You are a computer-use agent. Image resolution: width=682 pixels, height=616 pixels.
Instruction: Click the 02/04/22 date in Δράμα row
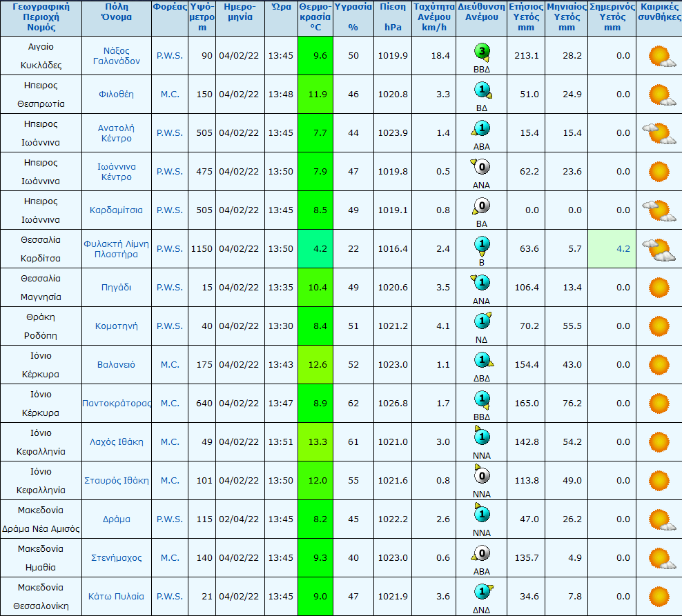click(x=239, y=519)
